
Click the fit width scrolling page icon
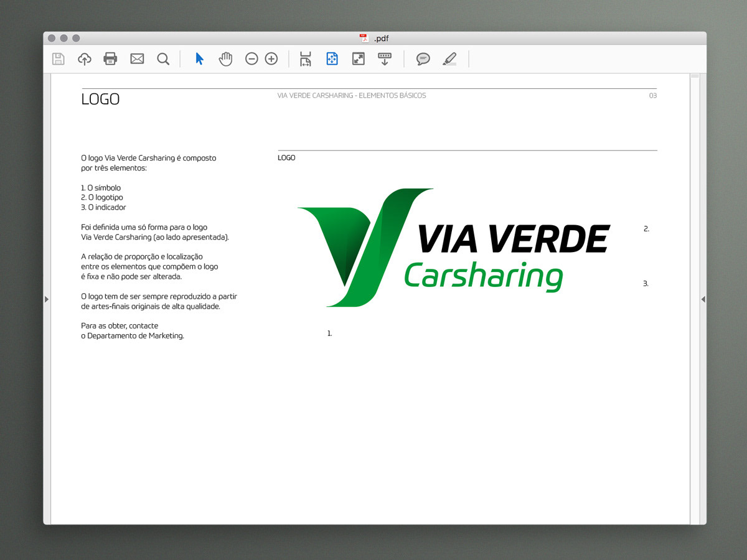[306, 59]
